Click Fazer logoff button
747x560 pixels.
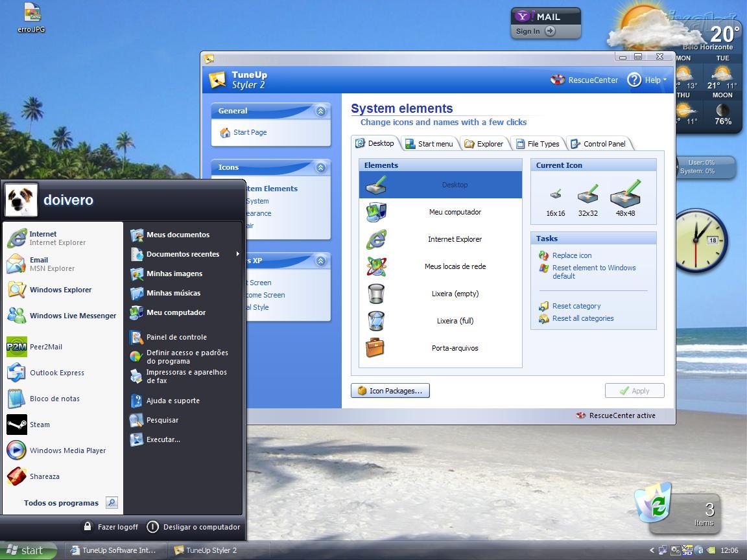(110, 527)
